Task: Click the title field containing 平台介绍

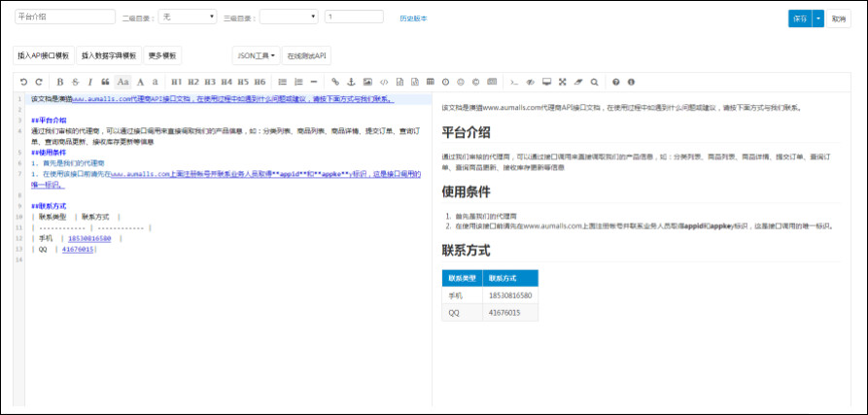Action: [65, 17]
